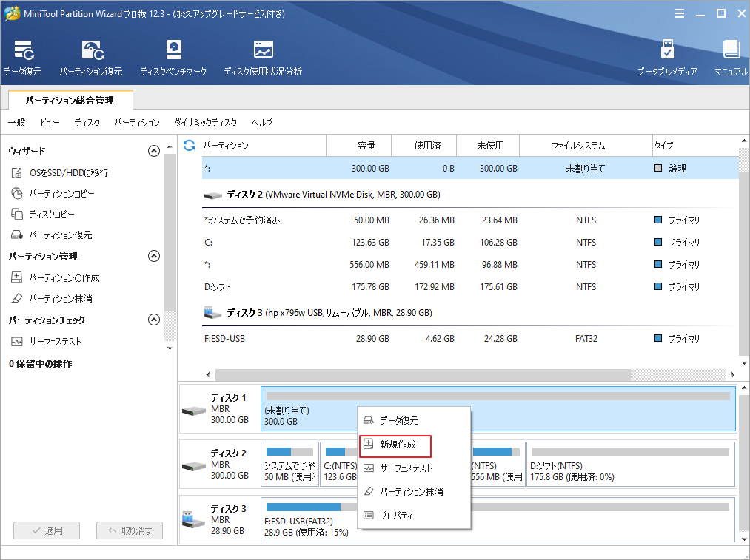750x560 pixels.
Task: Open the マニュアル icon
Action: pos(731,58)
